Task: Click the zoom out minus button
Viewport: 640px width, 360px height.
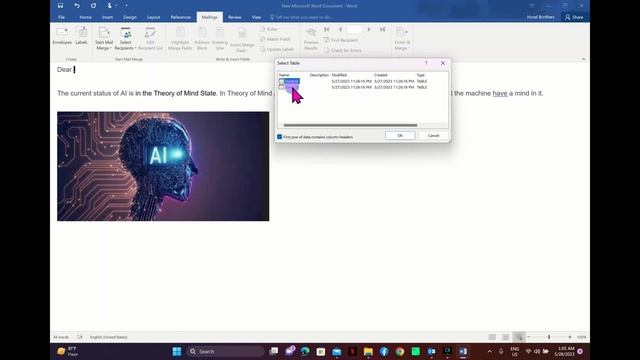Action: pos(529,337)
